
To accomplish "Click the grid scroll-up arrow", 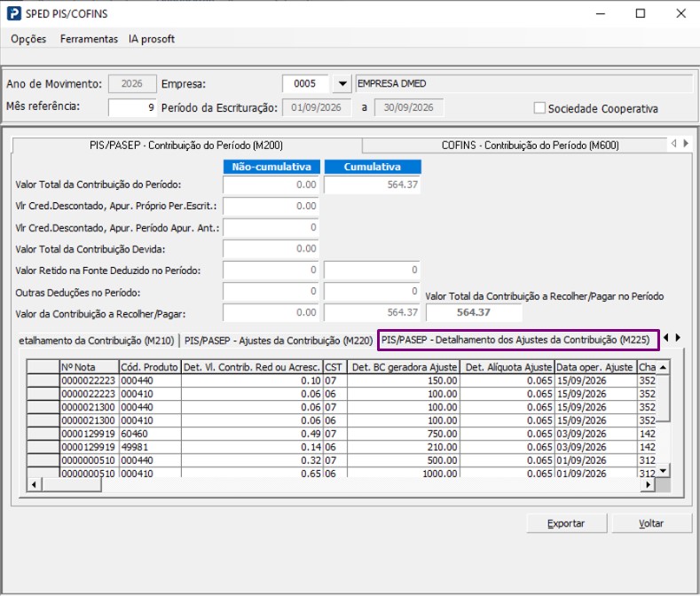I will tap(664, 367).
